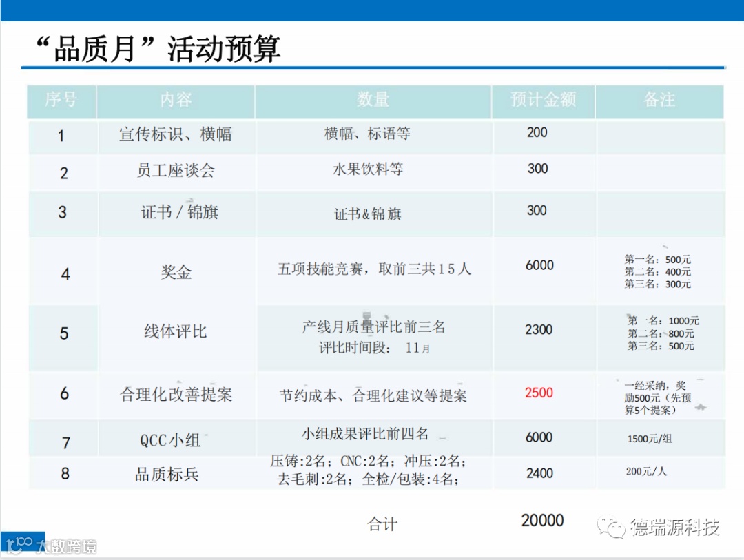Viewport: 744px width, 560px height.
Task: Click the text 产线月质量评比前三名
Action: [x=374, y=326]
